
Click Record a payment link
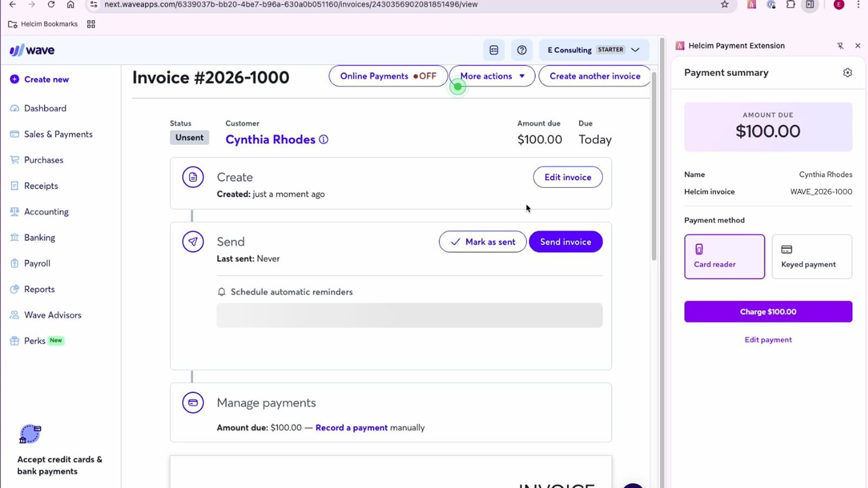pyautogui.click(x=352, y=428)
